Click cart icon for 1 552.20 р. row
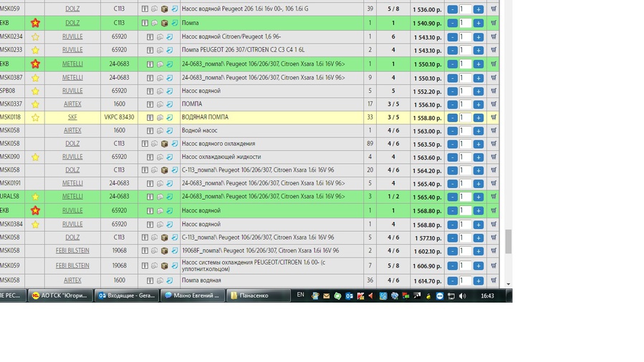This screenshot has width=644, height=362. 494,91
